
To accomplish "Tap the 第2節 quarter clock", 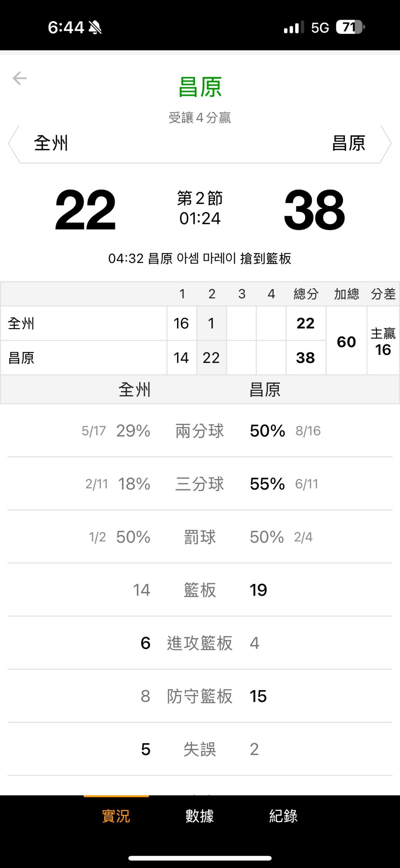I will [x=200, y=208].
